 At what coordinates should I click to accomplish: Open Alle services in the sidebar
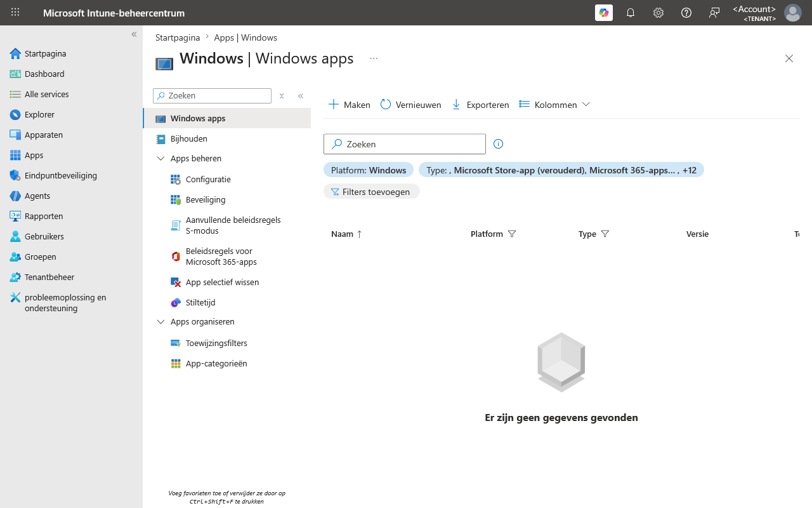[x=71, y=94]
